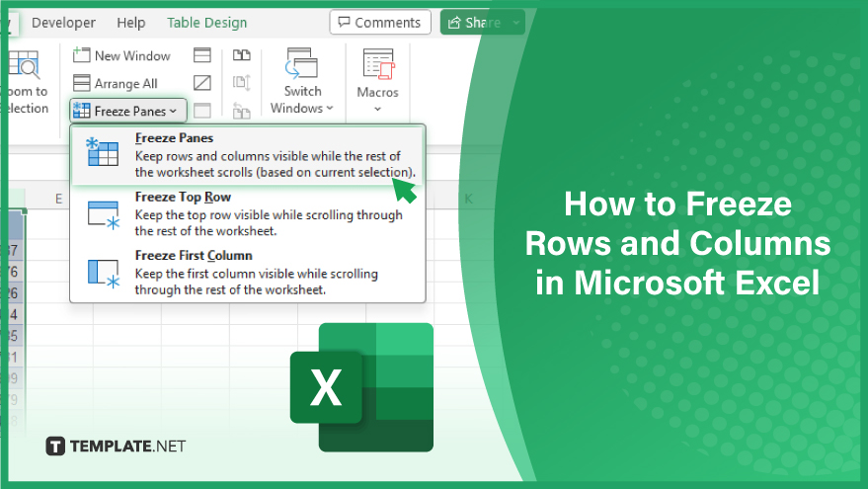Click the Arrange All label text
Viewport: 868px width, 489px height.
coord(125,84)
